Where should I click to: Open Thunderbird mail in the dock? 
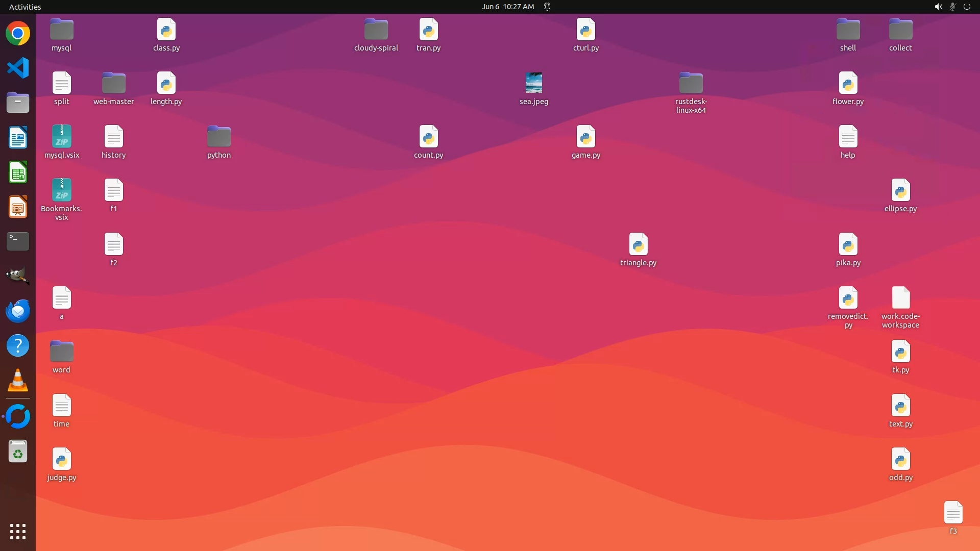(x=18, y=311)
